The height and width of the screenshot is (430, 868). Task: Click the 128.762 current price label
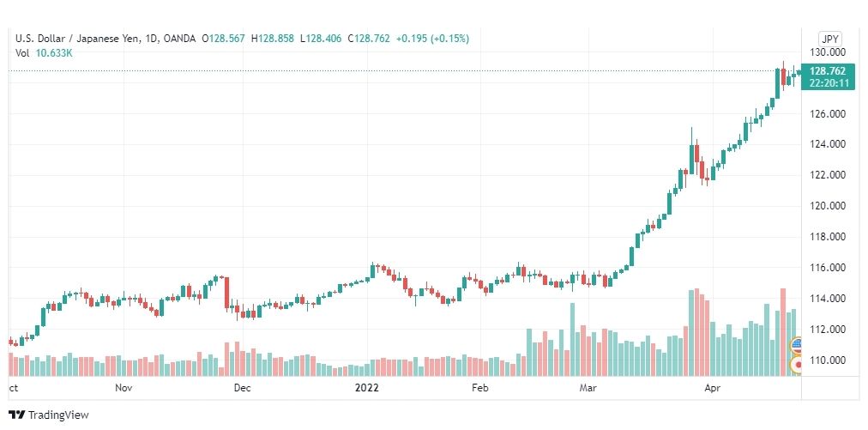point(827,71)
